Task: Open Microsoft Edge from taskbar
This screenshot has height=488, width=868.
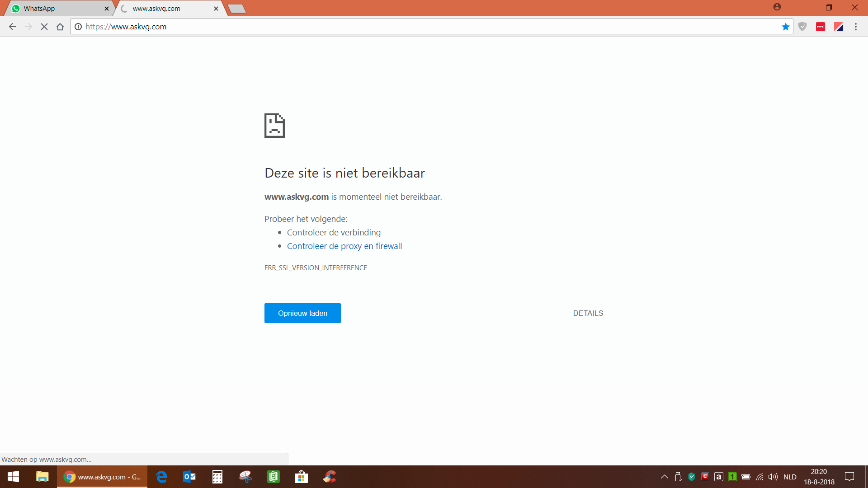Action: 161,477
